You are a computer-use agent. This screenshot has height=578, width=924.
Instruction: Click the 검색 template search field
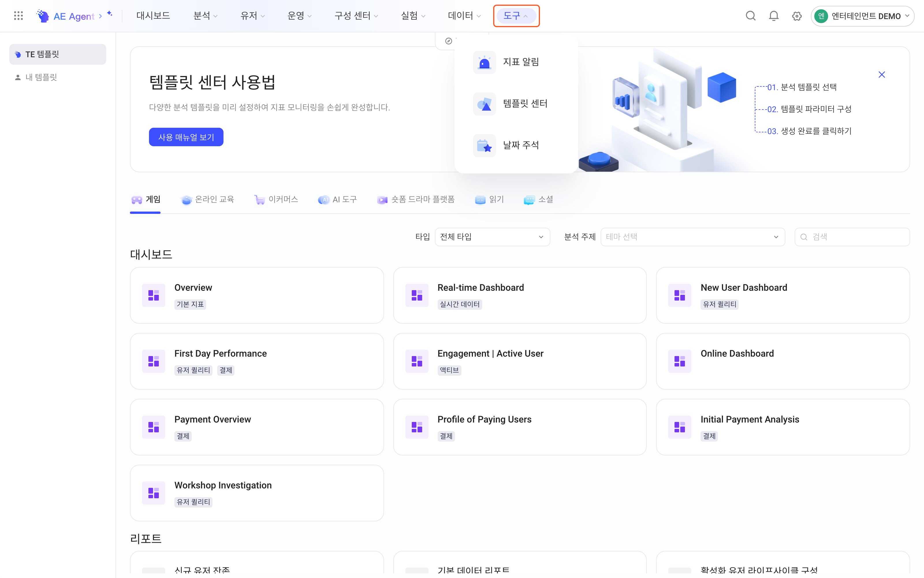[x=852, y=237]
